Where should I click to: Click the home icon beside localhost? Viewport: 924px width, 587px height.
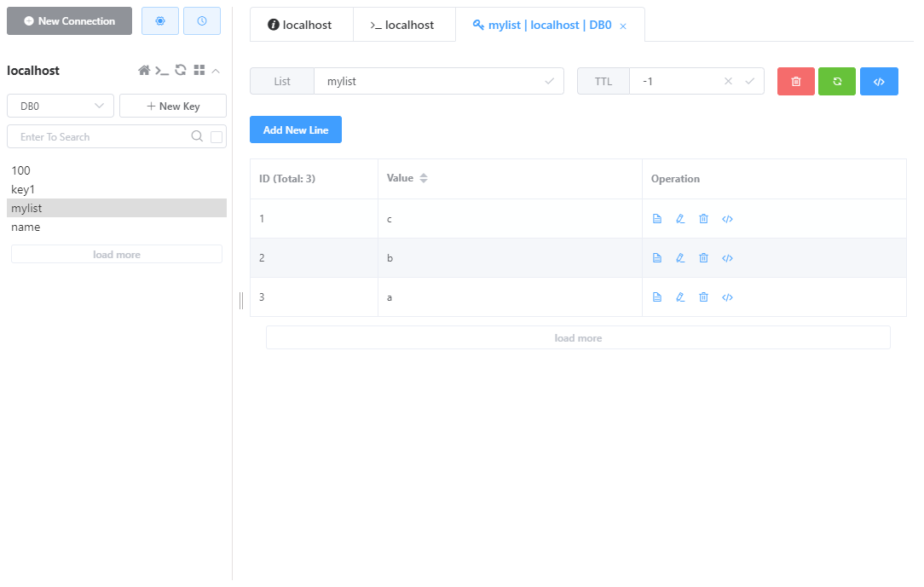click(144, 71)
